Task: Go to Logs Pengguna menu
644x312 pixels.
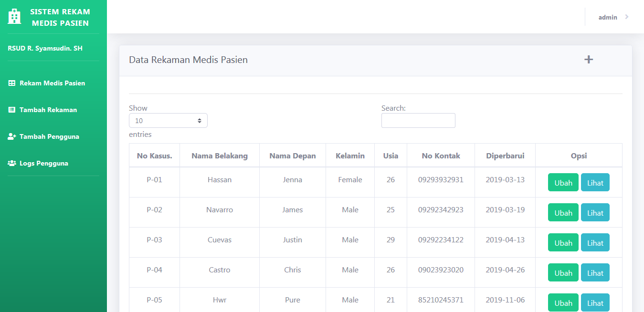Action: tap(44, 163)
